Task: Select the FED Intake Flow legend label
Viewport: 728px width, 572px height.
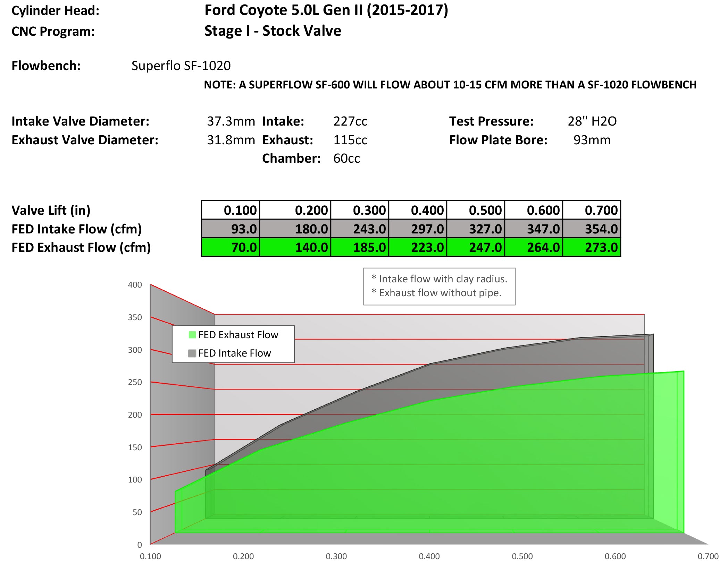Action: (x=234, y=353)
